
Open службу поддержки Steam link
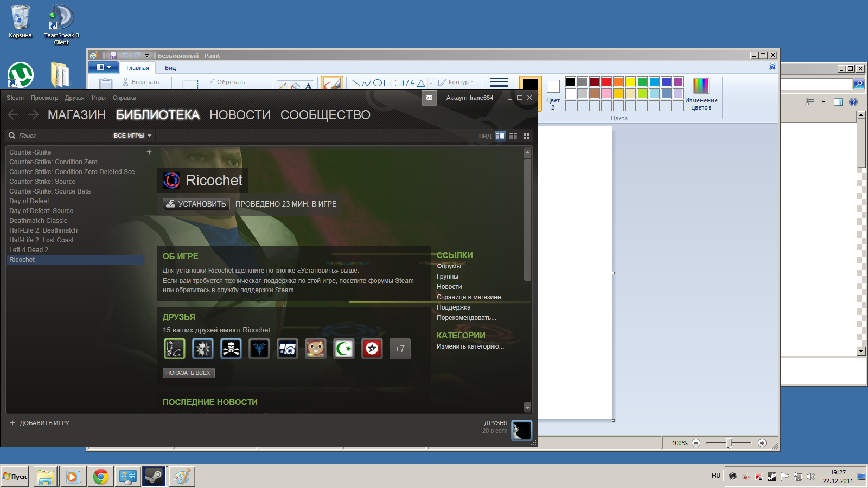pyautogui.click(x=256, y=290)
